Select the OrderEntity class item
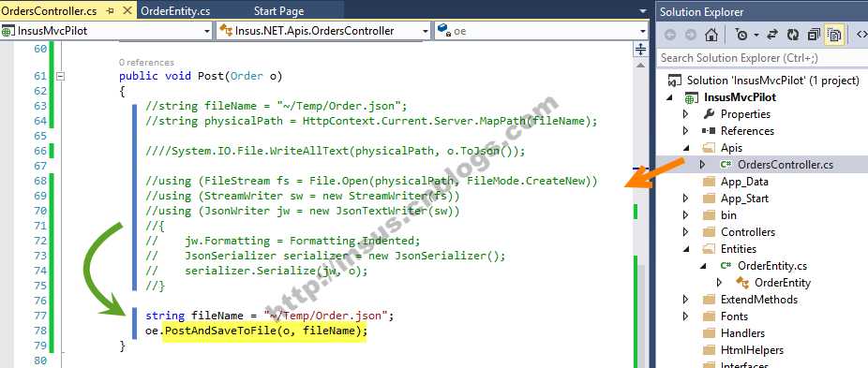This screenshot has width=868, height=368. tap(782, 283)
